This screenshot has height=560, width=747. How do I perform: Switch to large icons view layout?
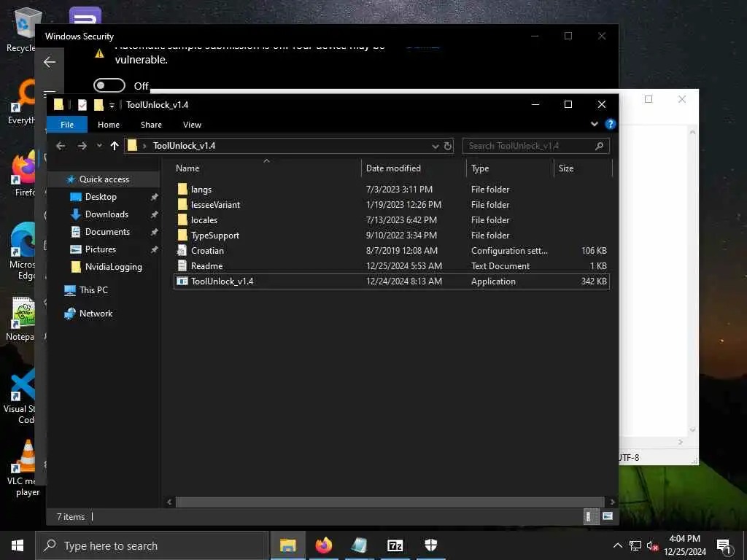(x=608, y=516)
